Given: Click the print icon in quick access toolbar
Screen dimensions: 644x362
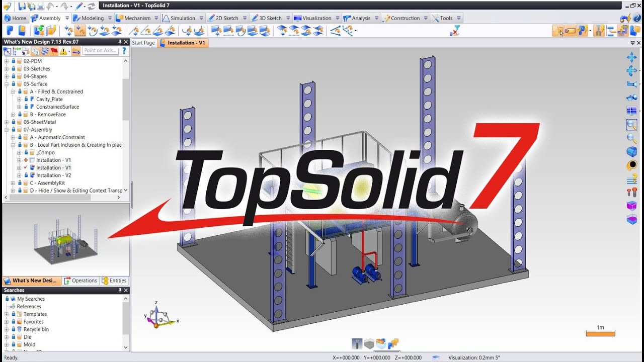Looking at the screenshot, I should pyautogui.click(x=40, y=6).
